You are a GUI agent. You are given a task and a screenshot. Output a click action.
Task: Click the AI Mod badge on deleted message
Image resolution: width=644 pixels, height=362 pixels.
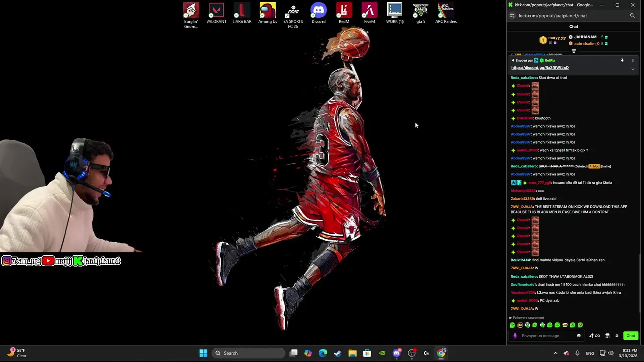click(x=594, y=166)
